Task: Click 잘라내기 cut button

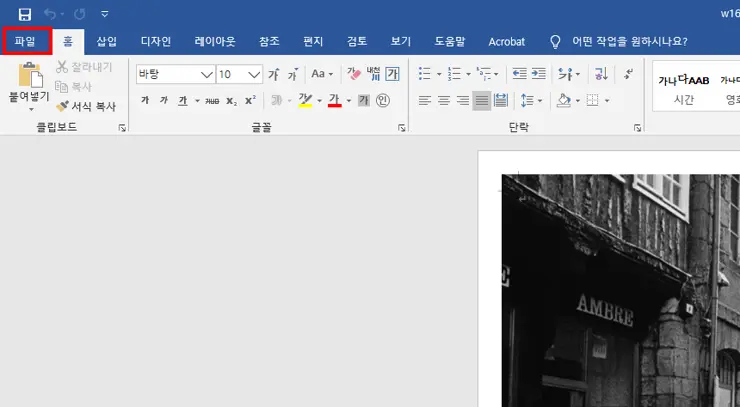Action: (x=84, y=67)
